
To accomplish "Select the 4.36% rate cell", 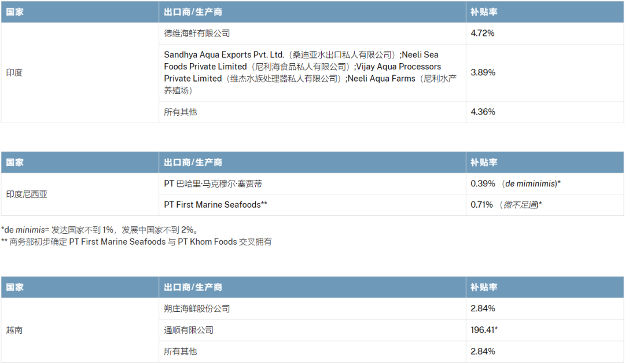I will coord(483,112).
